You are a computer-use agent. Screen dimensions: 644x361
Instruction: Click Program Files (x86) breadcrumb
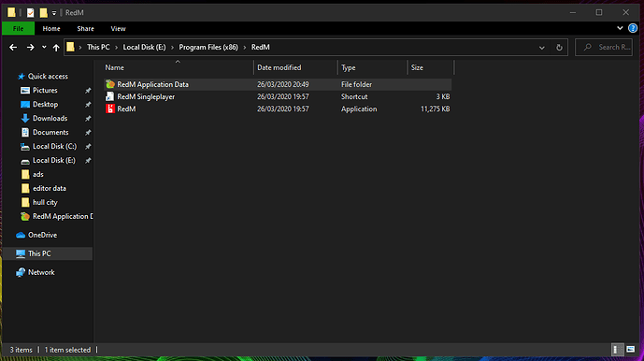tap(208, 48)
